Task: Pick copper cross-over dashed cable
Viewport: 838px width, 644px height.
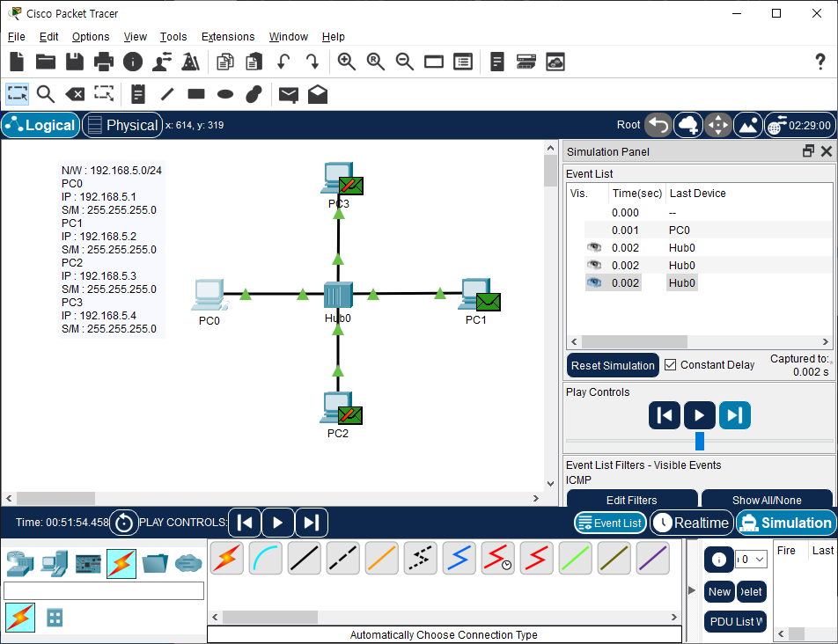Action: [342, 559]
